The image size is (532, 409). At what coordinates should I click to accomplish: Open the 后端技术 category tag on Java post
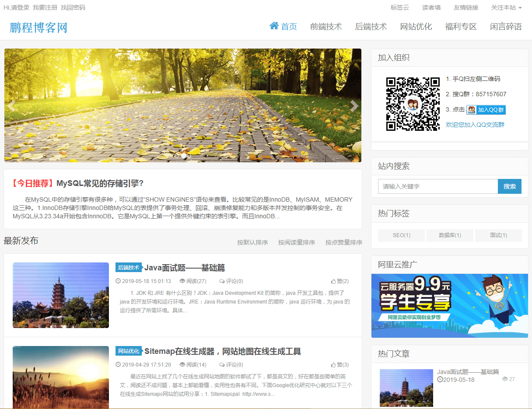tap(128, 268)
